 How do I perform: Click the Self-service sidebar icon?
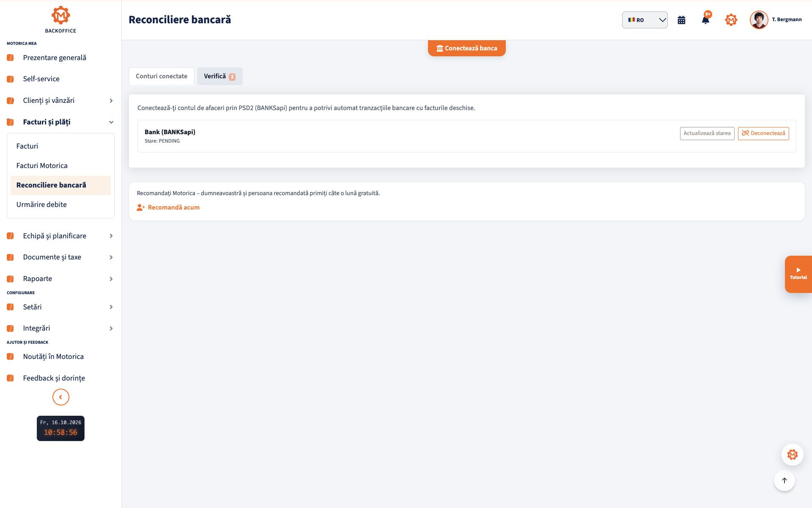pos(10,79)
